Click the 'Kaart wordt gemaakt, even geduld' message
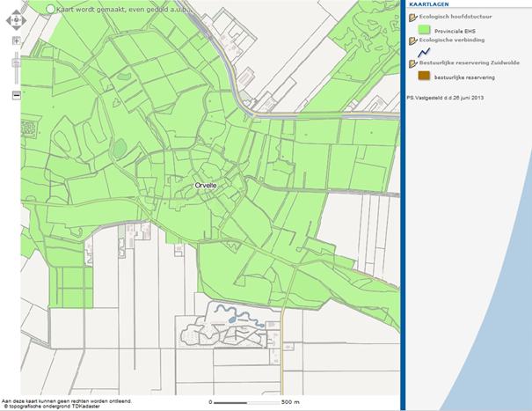 pos(124,10)
